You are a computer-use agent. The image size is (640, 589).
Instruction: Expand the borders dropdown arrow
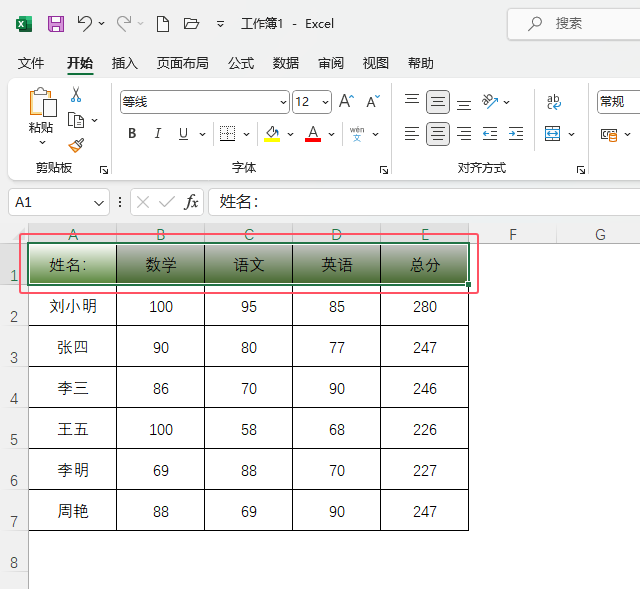point(247,134)
